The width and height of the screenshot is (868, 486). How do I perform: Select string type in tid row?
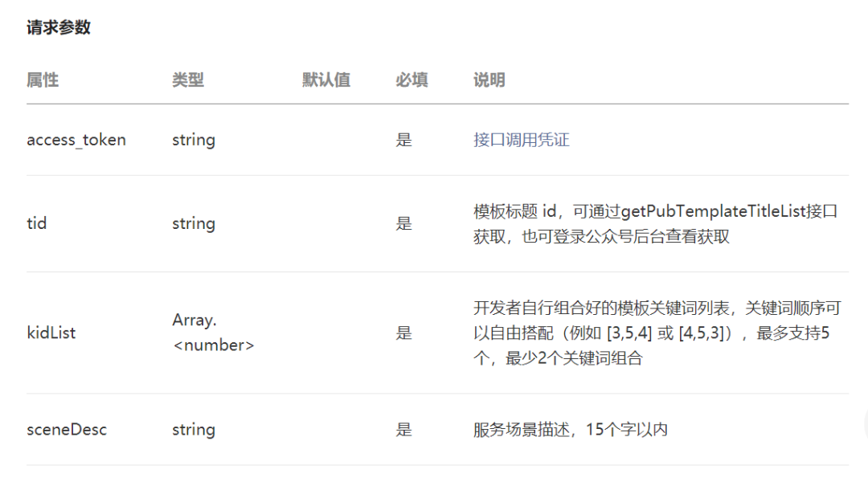194,223
